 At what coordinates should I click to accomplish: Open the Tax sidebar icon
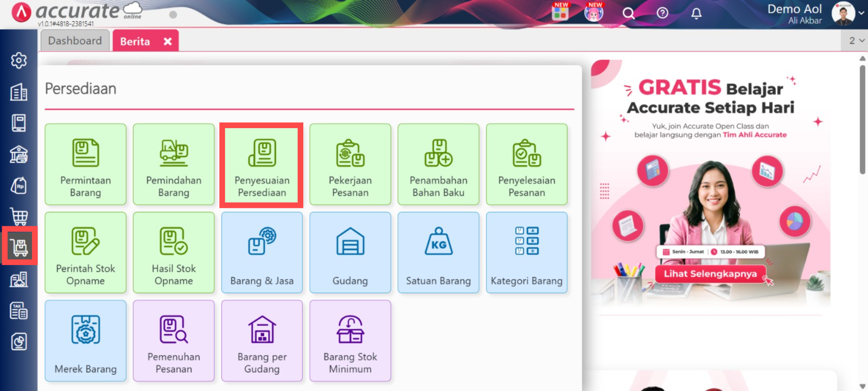[19, 311]
